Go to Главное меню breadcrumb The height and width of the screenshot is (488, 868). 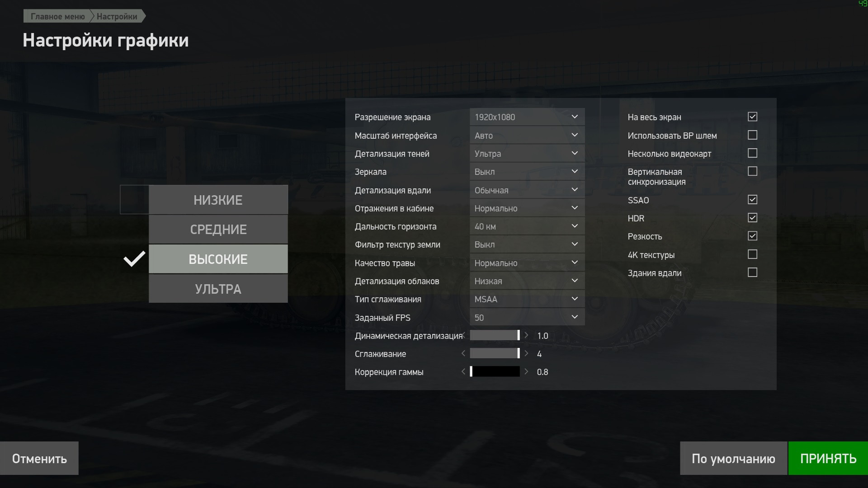point(57,16)
